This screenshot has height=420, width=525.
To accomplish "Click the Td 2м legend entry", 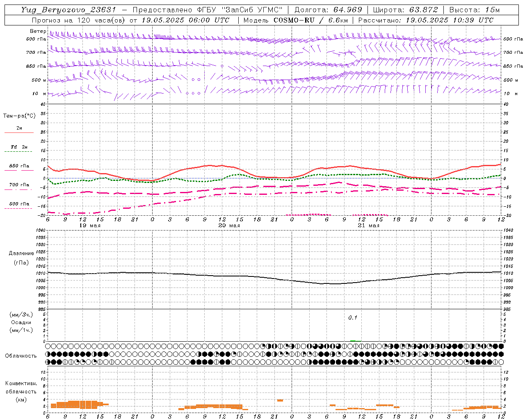I will click(x=19, y=147).
